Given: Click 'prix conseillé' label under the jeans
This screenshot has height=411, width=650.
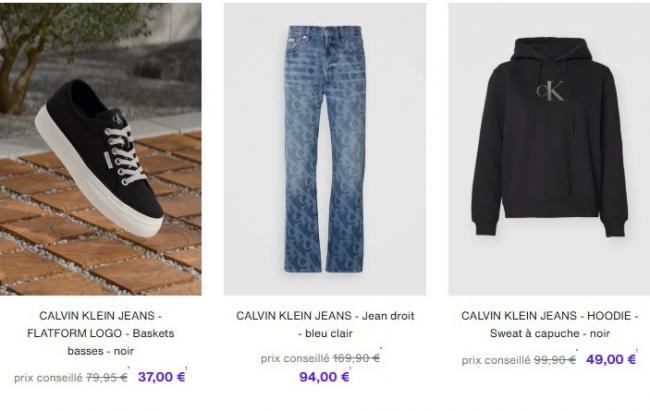Looking at the screenshot, I should click(295, 358).
